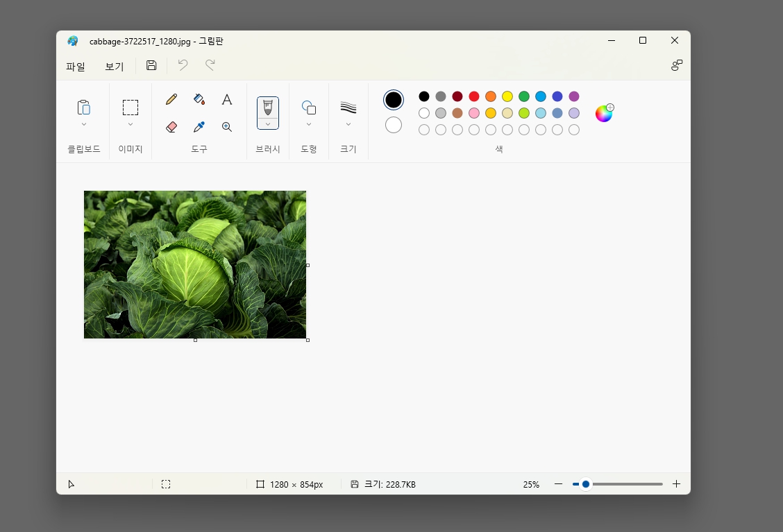Viewport: 783px width, 532px height.
Task: Select Color 1 black foreground circle
Action: 394,100
